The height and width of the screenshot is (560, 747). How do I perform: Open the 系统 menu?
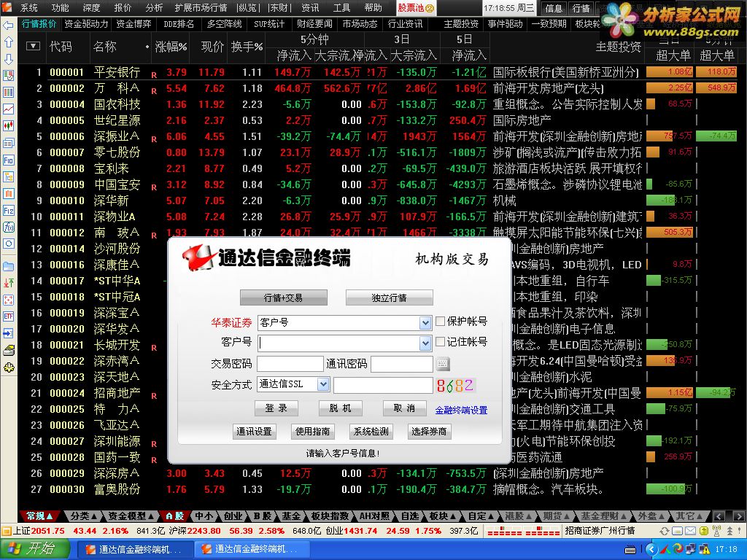coord(29,7)
